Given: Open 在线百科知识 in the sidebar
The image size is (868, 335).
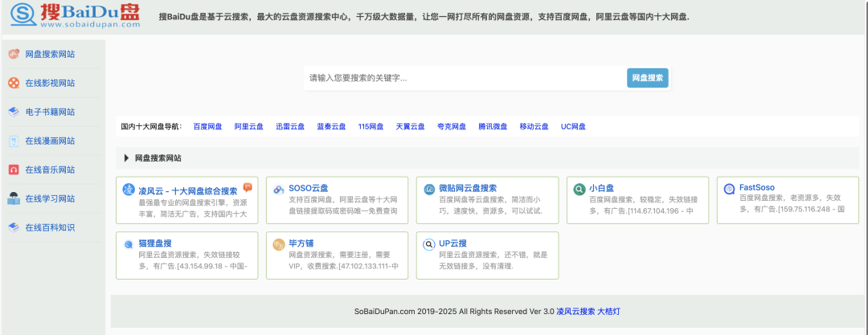Looking at the screenshot, I should tap(50, 227).
